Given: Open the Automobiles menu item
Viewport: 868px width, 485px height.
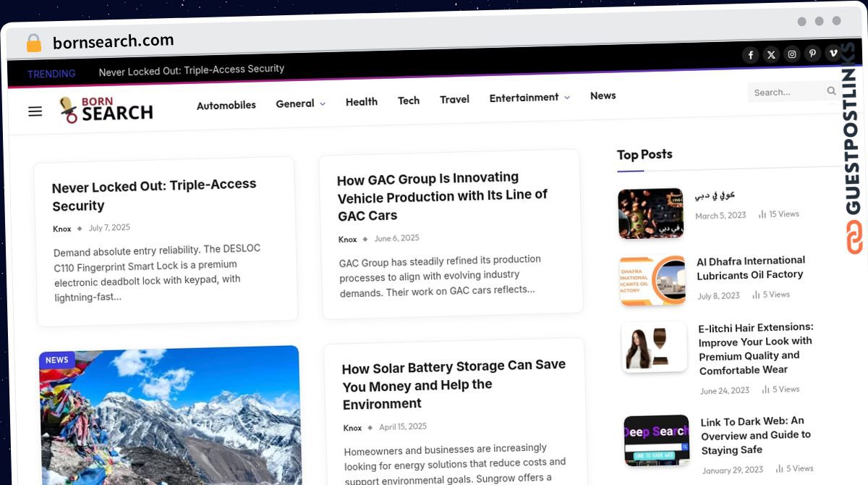Looking at the screenshot, I should 226,105.
